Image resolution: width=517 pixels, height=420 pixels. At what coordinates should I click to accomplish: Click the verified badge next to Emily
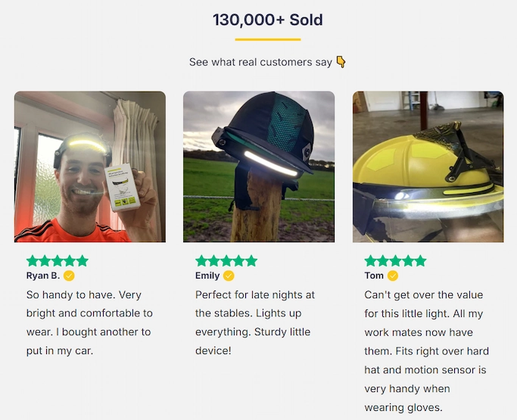coord(229,275)
